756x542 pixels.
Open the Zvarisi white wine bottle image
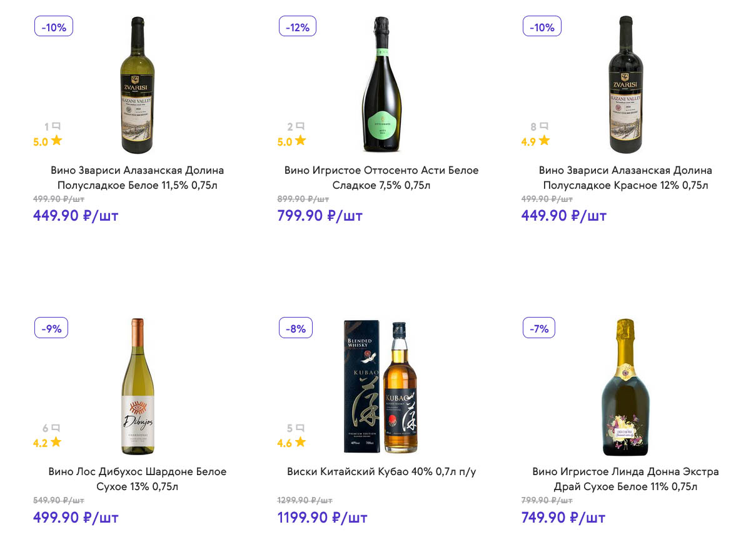pos(137,85)
